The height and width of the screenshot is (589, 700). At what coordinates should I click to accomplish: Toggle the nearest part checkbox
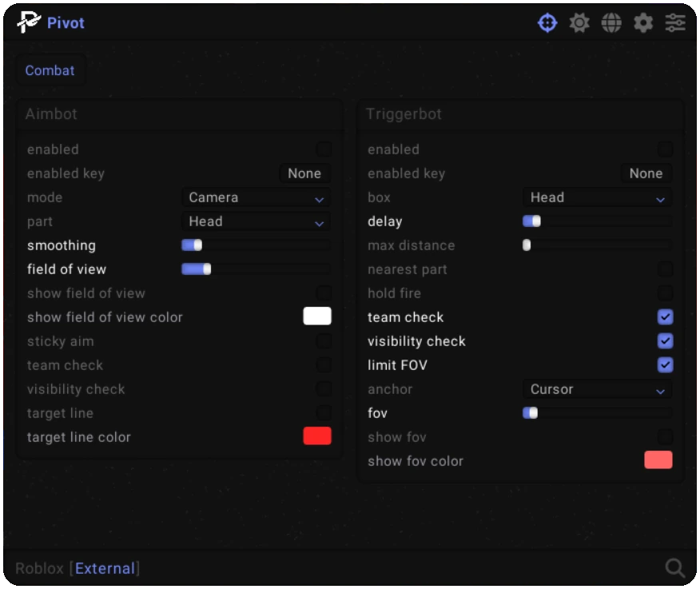coord(665,269)
